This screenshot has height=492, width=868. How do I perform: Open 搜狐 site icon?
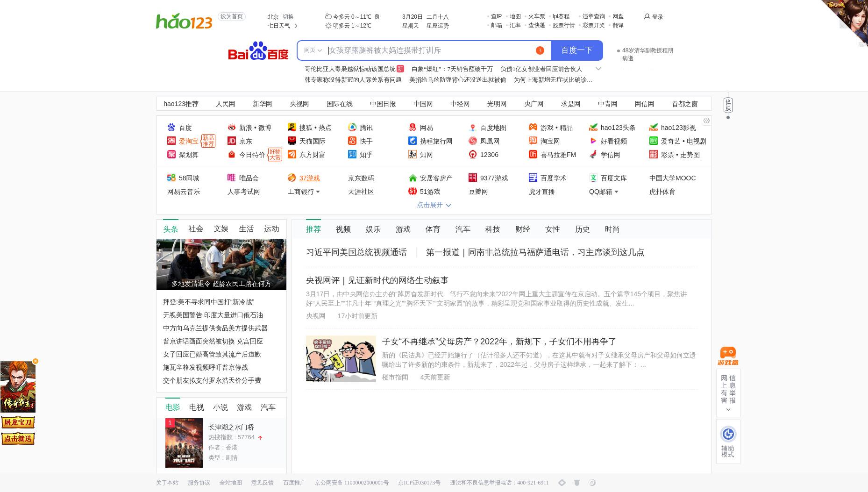292,127
